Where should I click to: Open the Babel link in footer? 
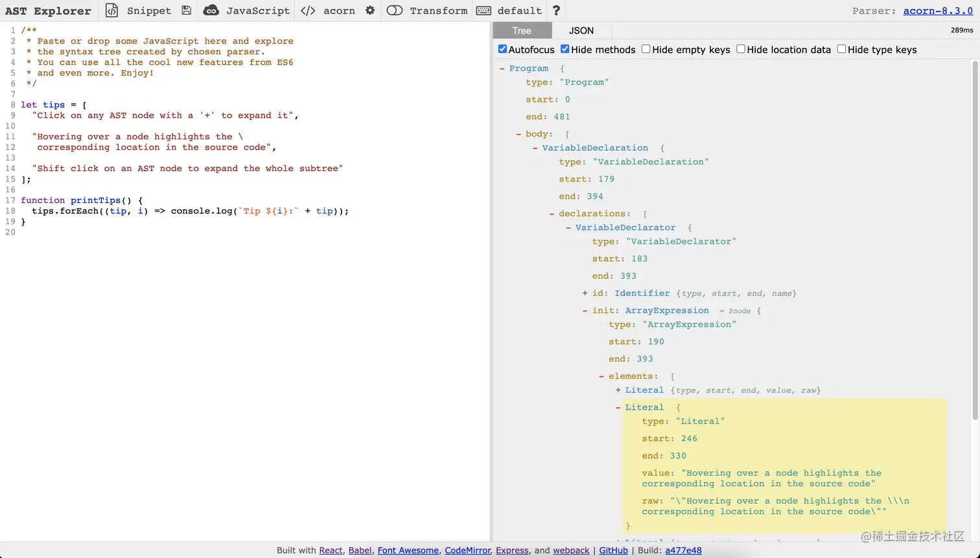pos(360,550)
